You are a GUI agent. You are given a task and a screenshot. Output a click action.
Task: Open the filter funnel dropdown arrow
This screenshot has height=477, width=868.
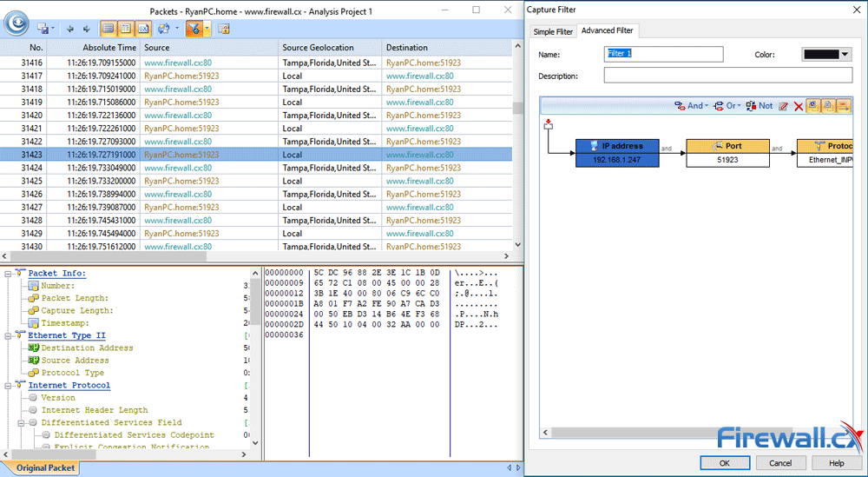click(x=207, y=29)
